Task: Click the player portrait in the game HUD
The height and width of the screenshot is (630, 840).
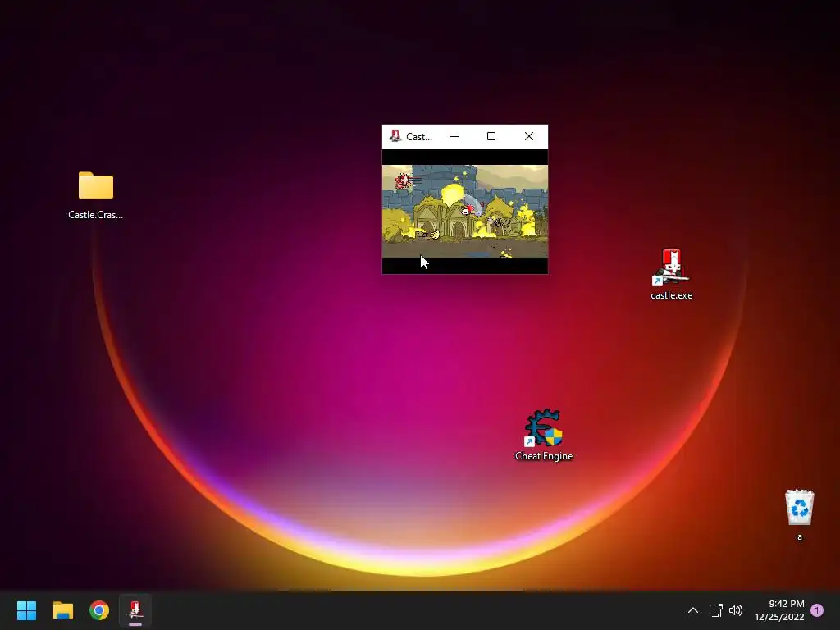Action: pyautogui.click(x=402, y=181)
